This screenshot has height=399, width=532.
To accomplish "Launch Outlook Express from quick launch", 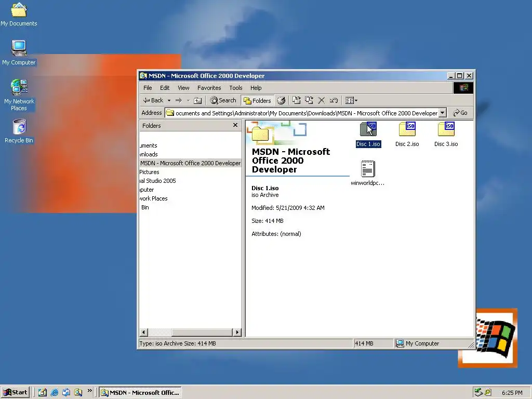I will [66, 393].
